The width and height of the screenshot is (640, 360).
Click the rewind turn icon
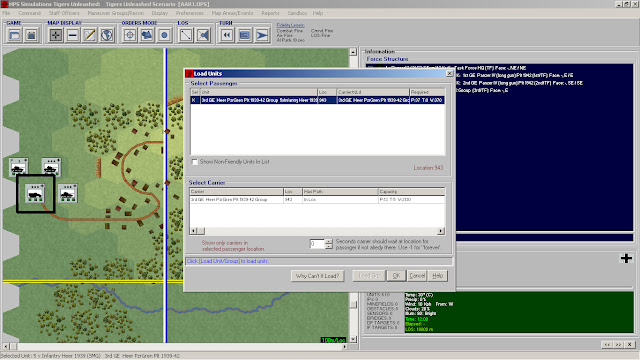tap(227, 35)
